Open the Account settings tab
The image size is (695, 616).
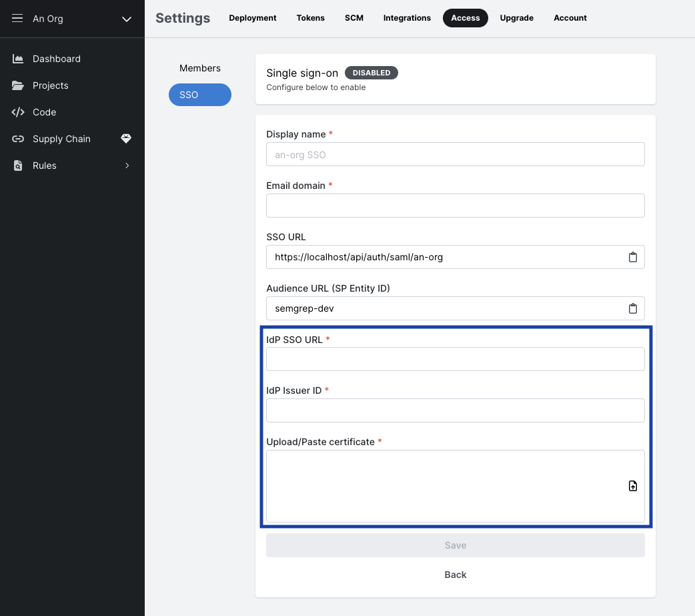570,18
